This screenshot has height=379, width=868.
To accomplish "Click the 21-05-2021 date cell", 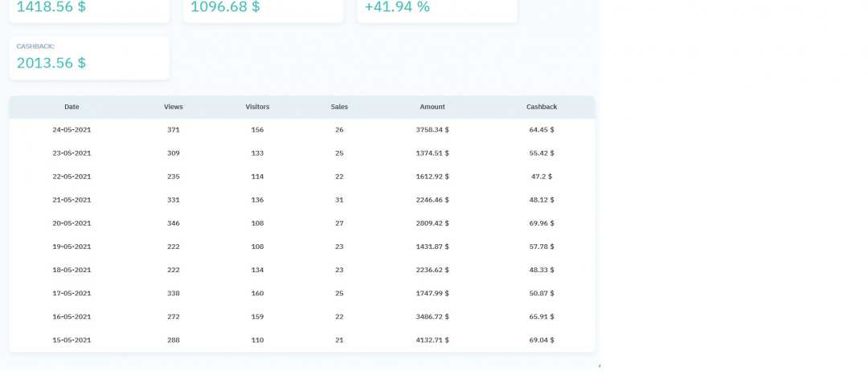I will (x=72, y=200).
